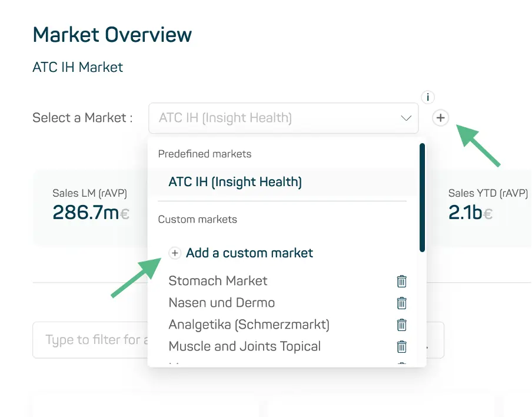Screen dimensions: 532x417
Task: Click the Market Overview heading
Action: (112, 35)
